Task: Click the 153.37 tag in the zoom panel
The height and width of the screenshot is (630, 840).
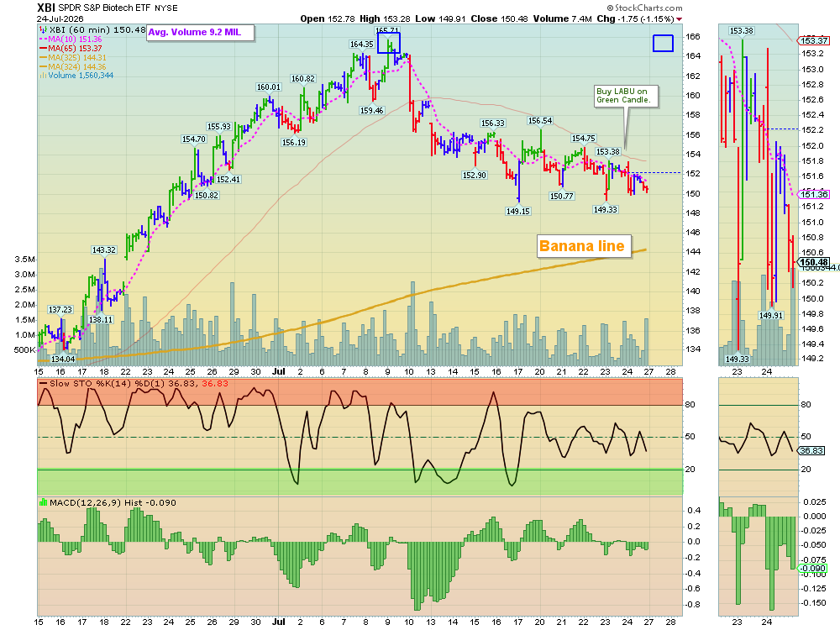Action: point(813,40)
